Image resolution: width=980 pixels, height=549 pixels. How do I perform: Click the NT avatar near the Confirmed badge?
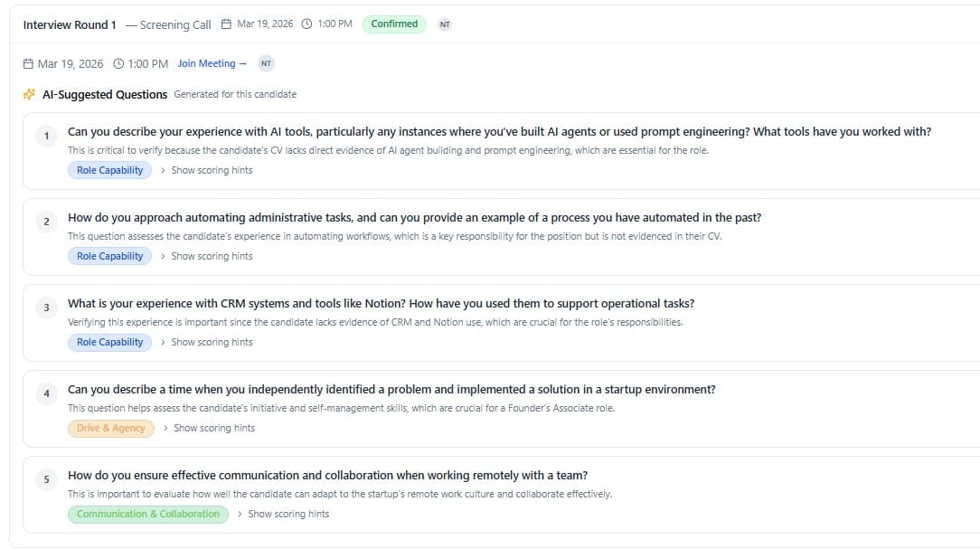click(444, 24)
